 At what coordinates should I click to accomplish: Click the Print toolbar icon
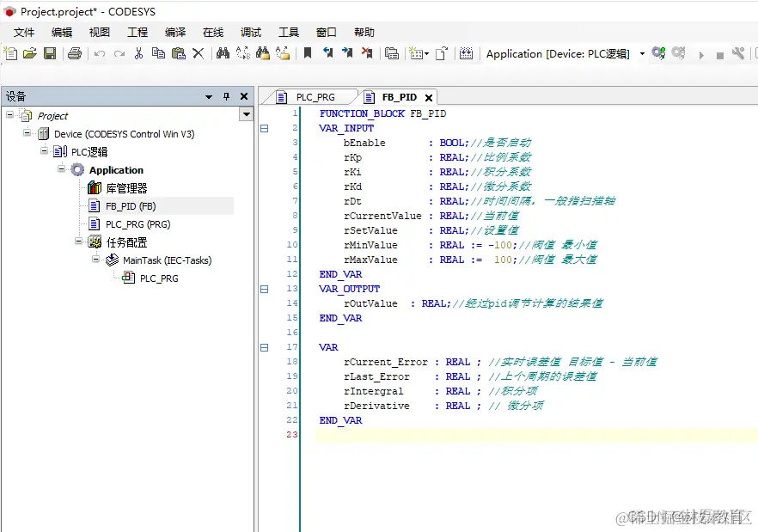click(75, 53)
